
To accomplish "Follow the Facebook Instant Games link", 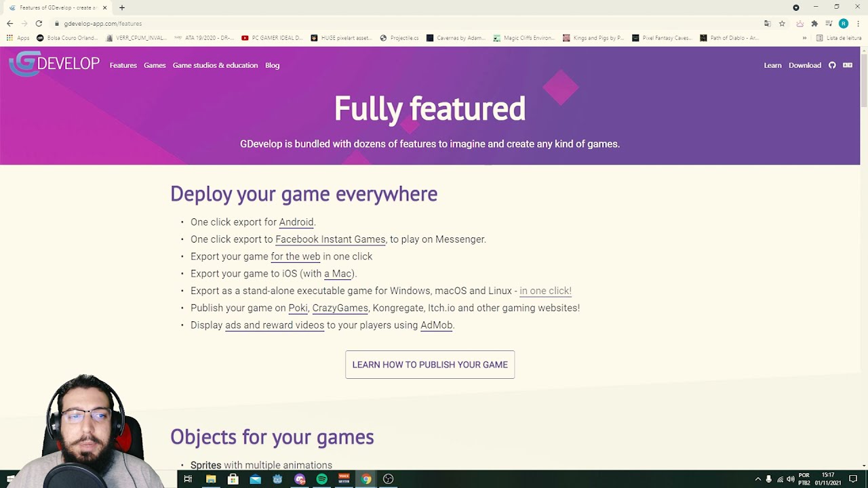I will tap(330, 239).
